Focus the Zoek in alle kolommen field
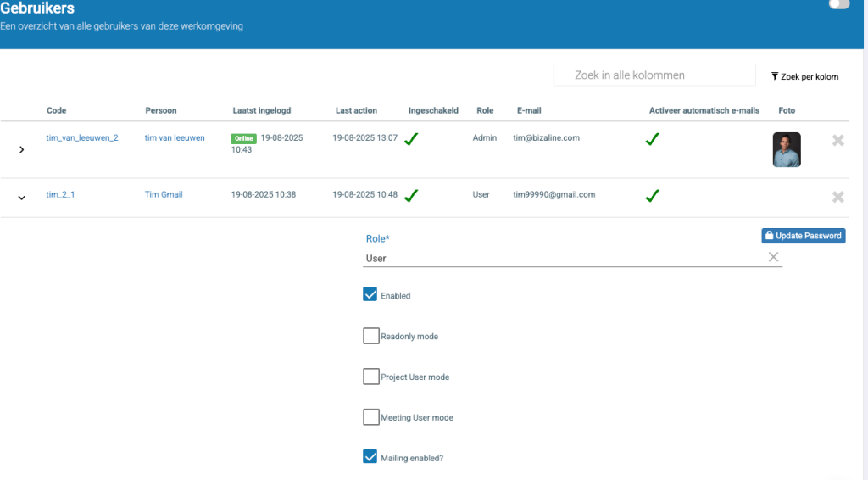This screenshot has width=868, height=480. pyautogui.click(x=654, y=75)
